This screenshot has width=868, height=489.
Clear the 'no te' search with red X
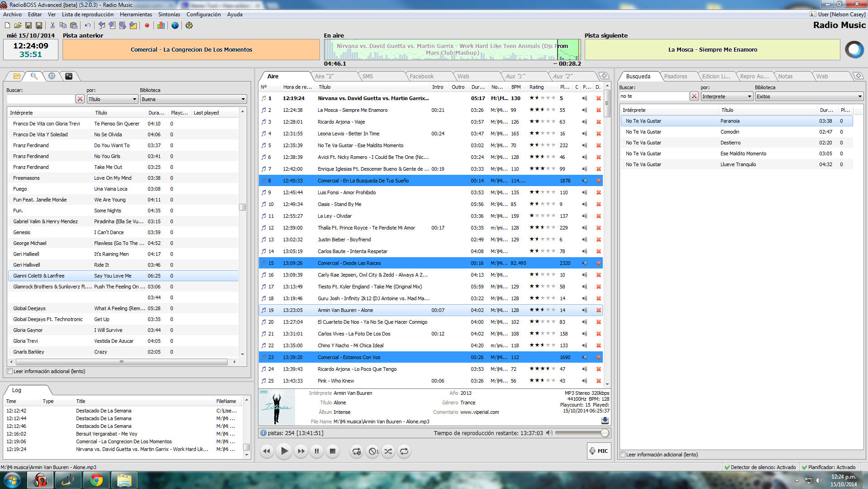[x=694, y=96]
